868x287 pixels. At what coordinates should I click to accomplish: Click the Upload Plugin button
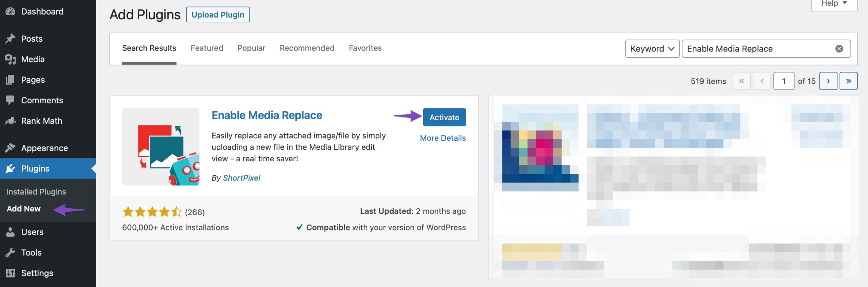[x=218, y=15]
